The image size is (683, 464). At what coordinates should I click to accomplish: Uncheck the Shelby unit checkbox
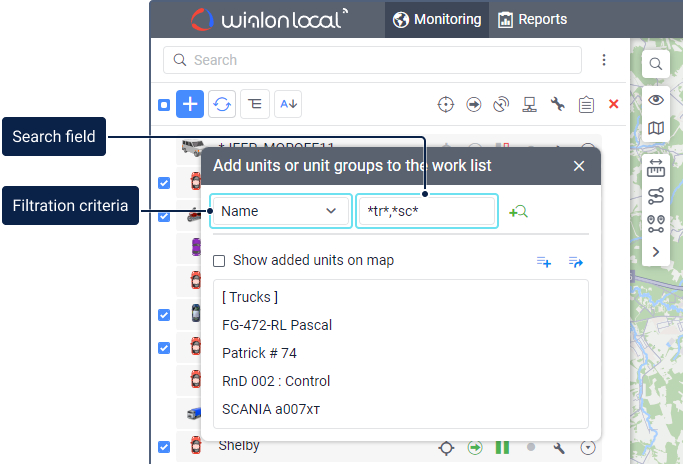pyautogui.click(x=164, y=447)
